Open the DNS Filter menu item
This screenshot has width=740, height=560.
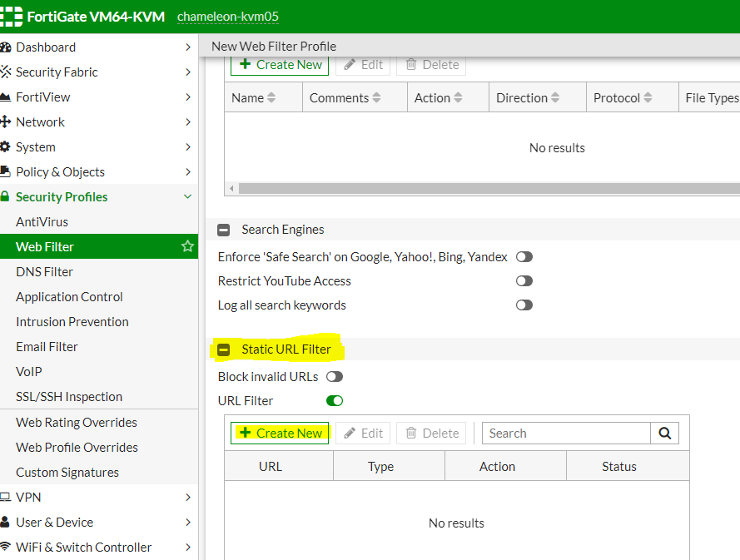44,272
